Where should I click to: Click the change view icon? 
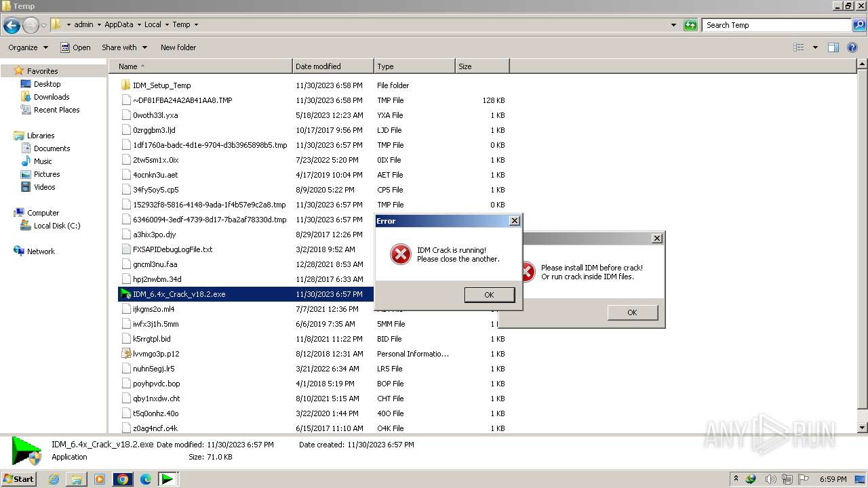point(799,47)
